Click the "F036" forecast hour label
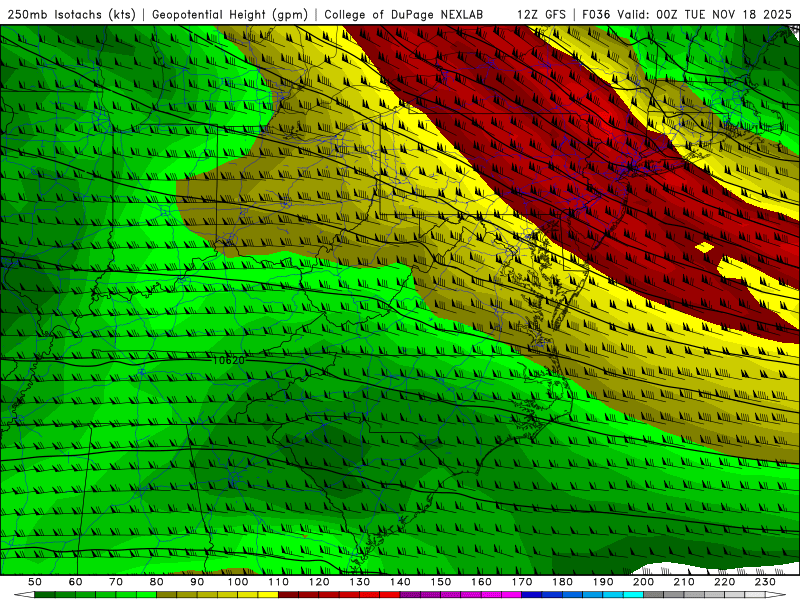Viewport: 800px width, 600px height. tap(596, 14)
